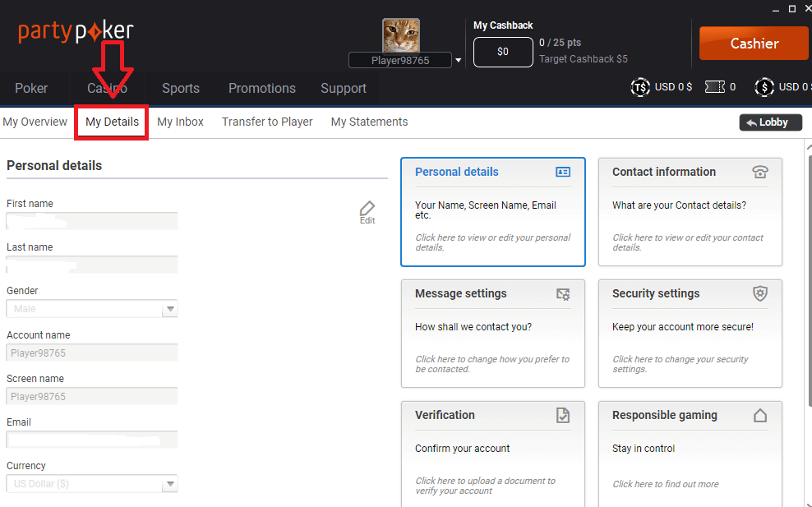Switch to My Statements tab
Image resolution: width=812 pixels, height=507 pixels.
coord(369,122)
